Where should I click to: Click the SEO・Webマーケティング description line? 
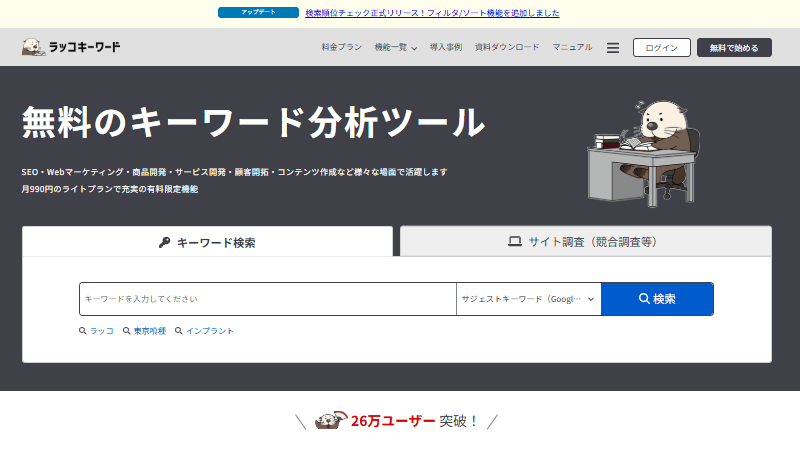pos(234,172)
